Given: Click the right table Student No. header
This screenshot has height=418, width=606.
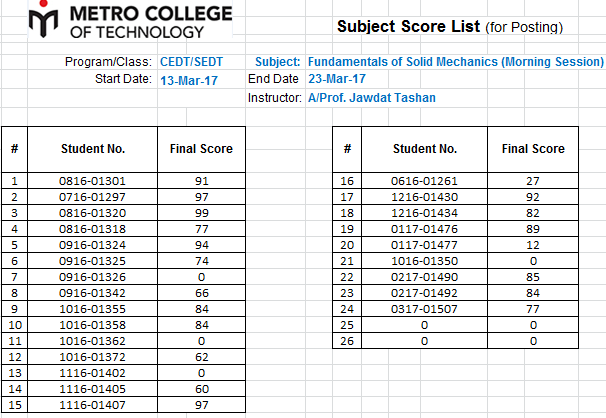Looking at the screenshot, I should tap(425, 149).
